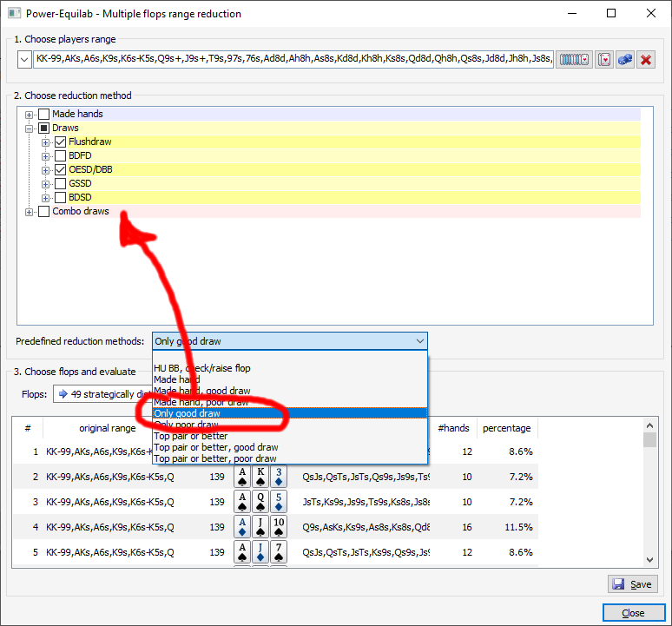Click the results scrollbar down arrow
Screen dimensions: 672x626
tap(649, 560)
